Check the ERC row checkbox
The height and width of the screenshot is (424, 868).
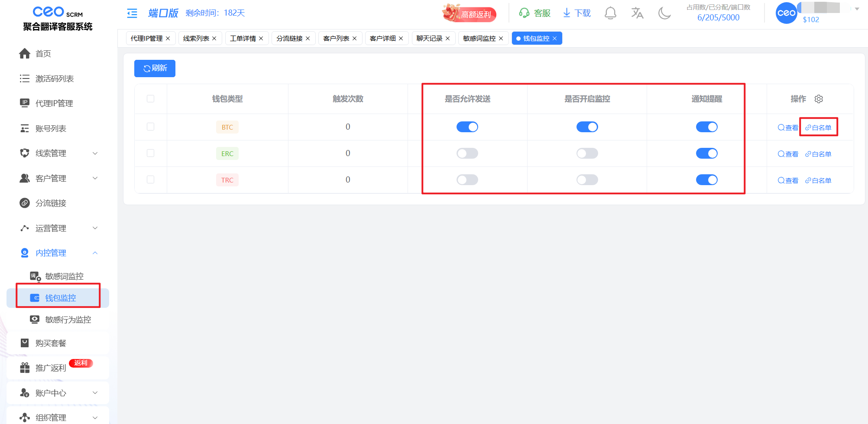[151, 153]
